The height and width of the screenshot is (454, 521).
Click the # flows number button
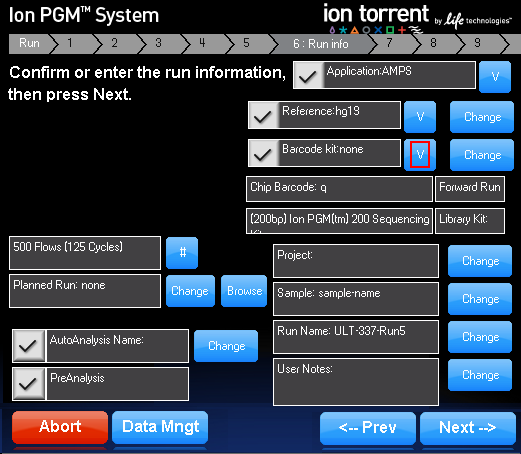[x=182, y=253]
